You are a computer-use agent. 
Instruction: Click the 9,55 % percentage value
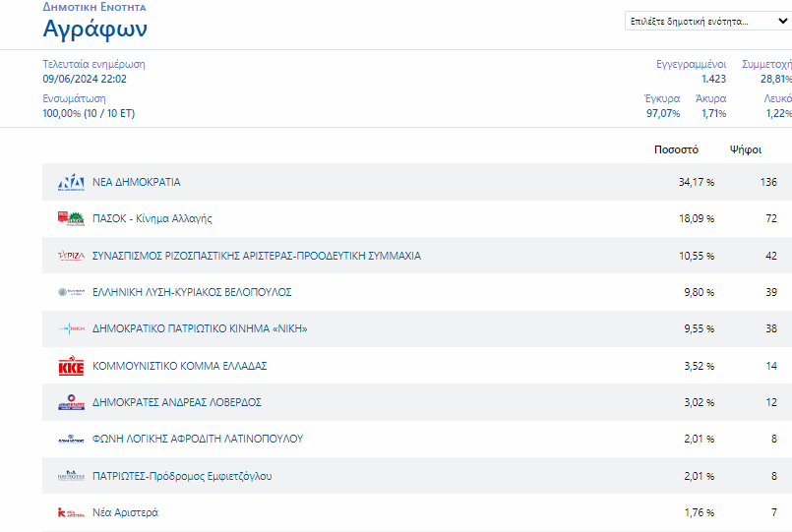point(700,328)
